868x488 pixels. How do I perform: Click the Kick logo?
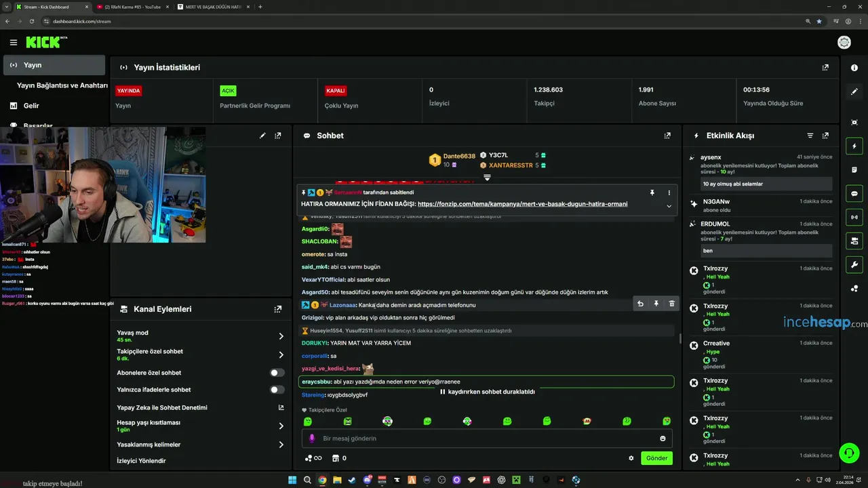pyautogui.click(x=46, y=42)
